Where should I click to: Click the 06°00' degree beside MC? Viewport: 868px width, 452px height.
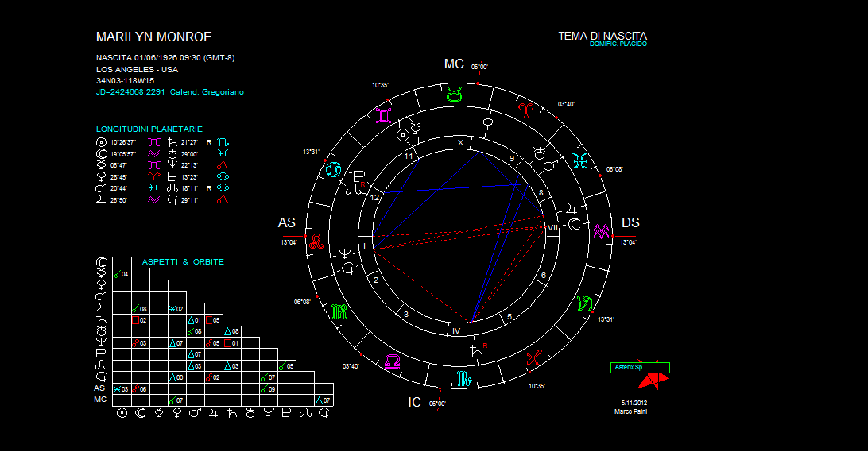point(479,67)
